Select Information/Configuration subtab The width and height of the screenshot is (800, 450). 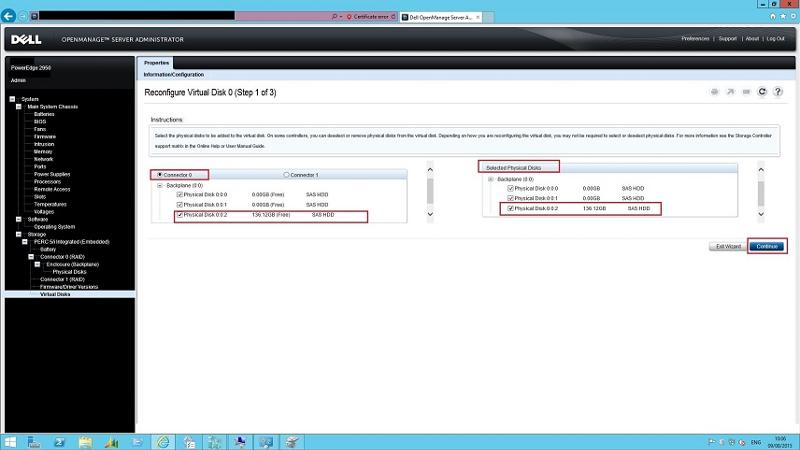click(x=173, y=74)
